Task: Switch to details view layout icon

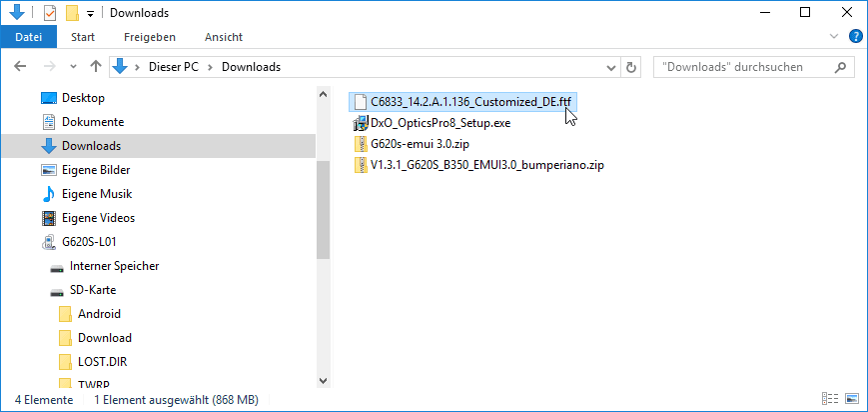Action: click(x=829, y=399)
